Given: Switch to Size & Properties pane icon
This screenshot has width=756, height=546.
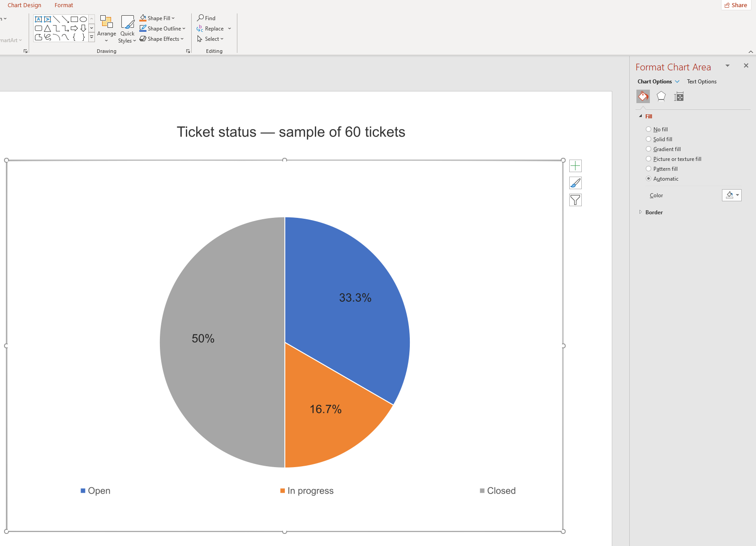Looking at the screenshot, I should pos(679,96).
